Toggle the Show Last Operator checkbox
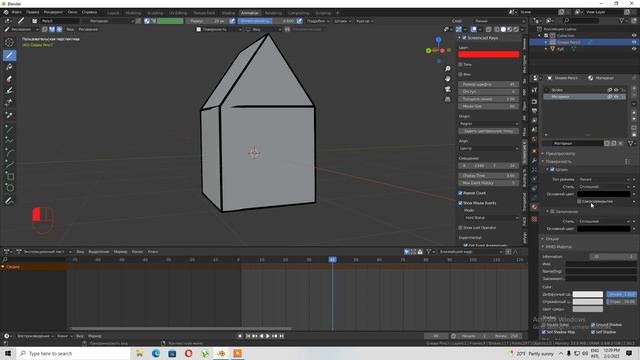The image size is (640, 360). 460,228
